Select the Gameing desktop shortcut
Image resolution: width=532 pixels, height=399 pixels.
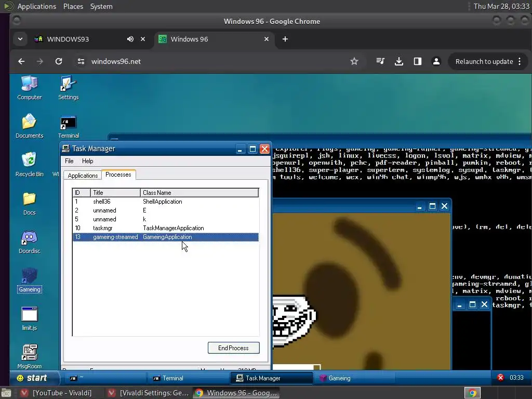29,280
